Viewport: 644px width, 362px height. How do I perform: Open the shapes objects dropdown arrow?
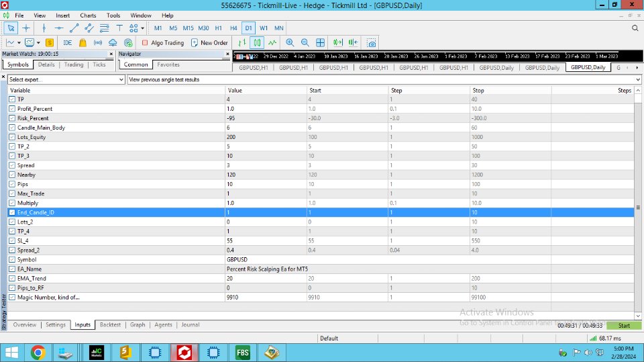[x=142, y=28]
